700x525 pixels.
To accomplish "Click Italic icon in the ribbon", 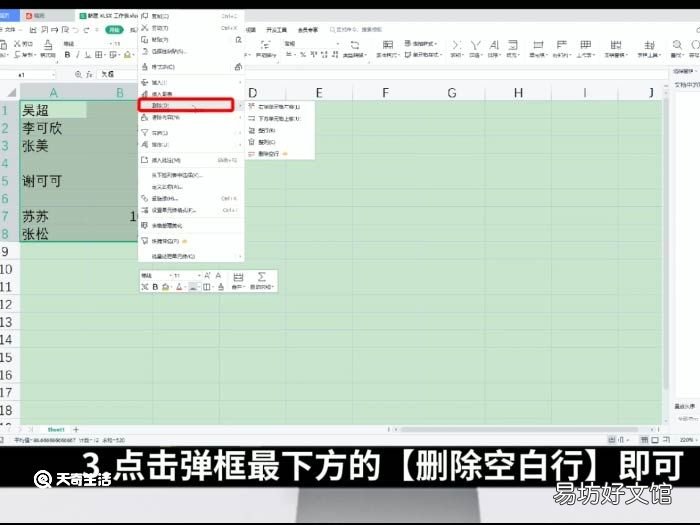I will pyautogui.click(x=78, y=55).
